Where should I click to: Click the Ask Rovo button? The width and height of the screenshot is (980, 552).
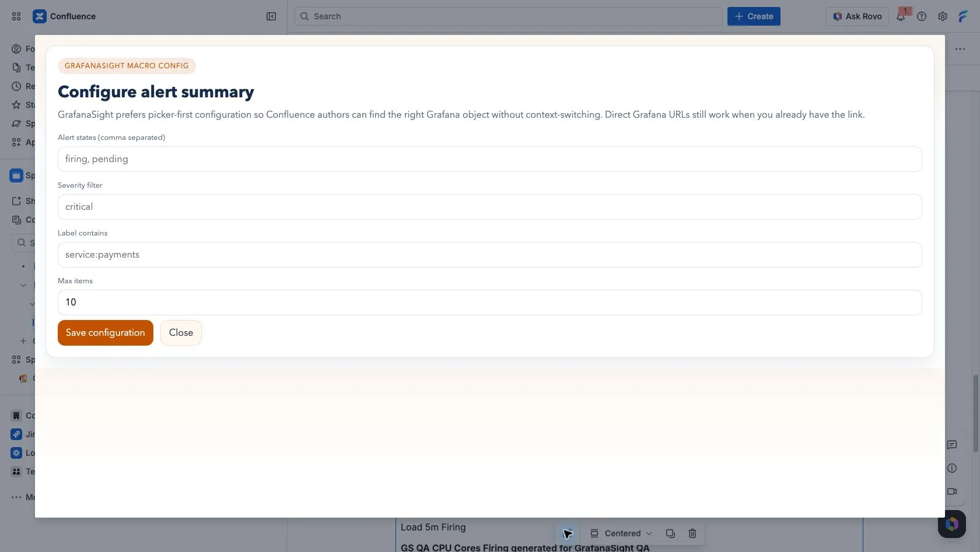pos(857,16)
